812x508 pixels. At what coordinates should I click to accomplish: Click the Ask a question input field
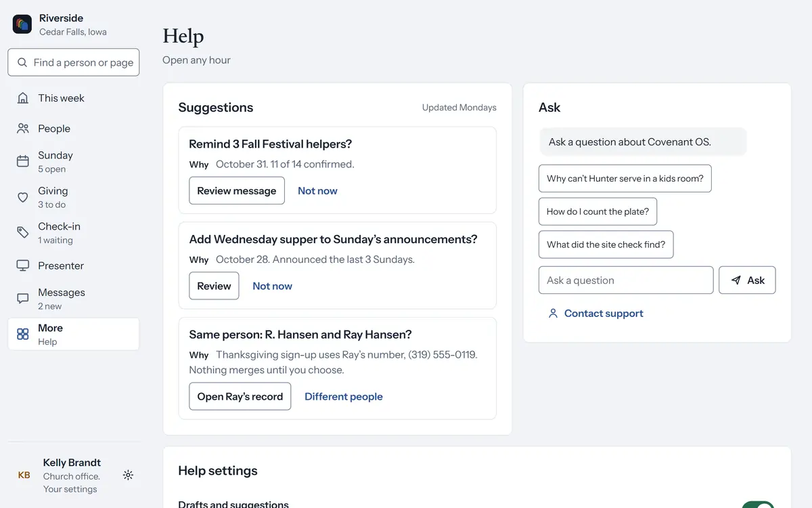(626, 280)
